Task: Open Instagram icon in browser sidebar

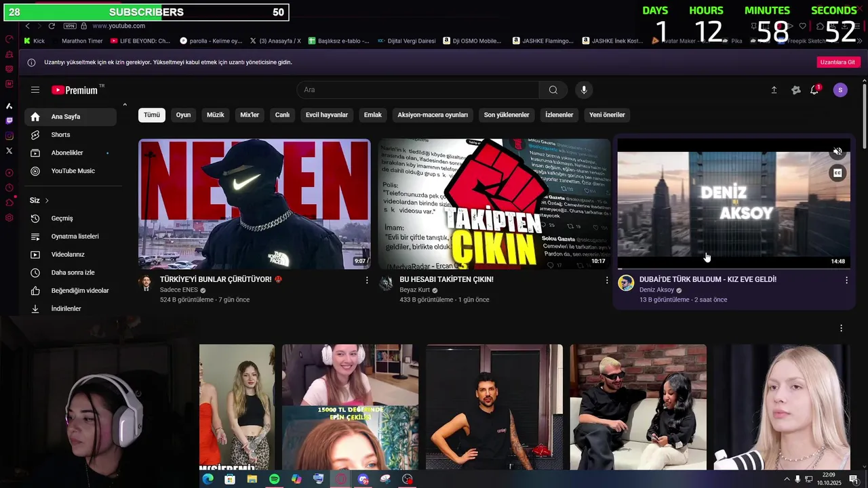Action: (x=9, y=136)
